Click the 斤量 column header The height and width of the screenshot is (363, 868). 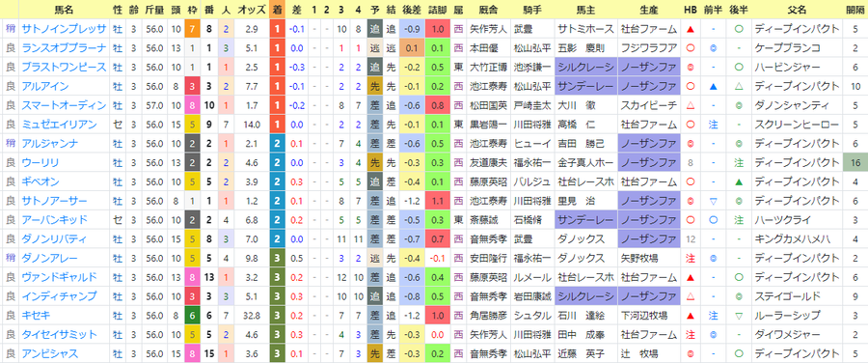(154, 10)
